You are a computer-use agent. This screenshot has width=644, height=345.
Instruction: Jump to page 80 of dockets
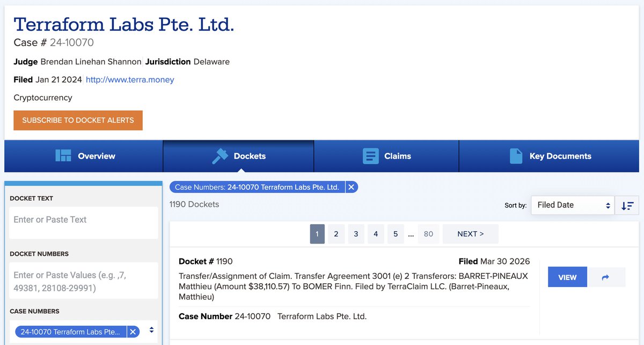click(x=428, y=234)
